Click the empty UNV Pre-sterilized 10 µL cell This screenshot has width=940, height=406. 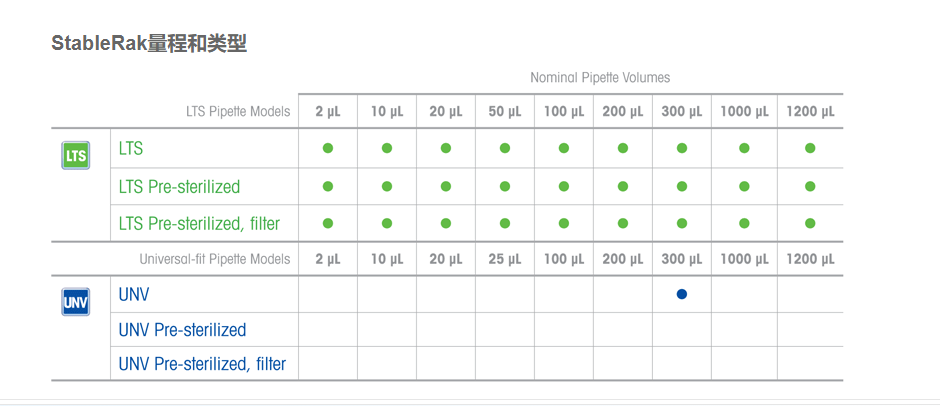[x=387, y=329]
